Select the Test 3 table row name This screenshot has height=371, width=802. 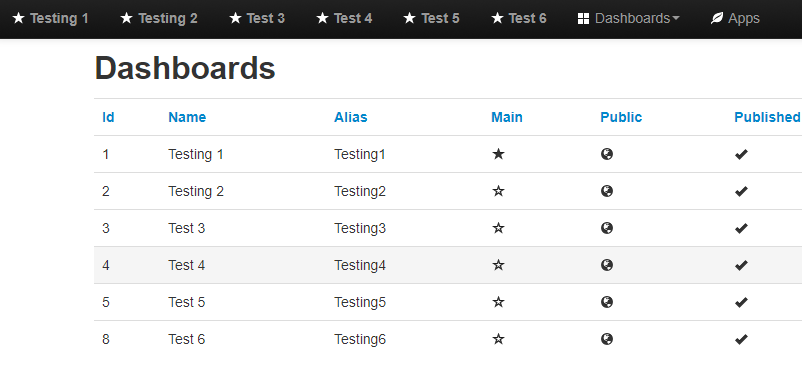[187, 228]
